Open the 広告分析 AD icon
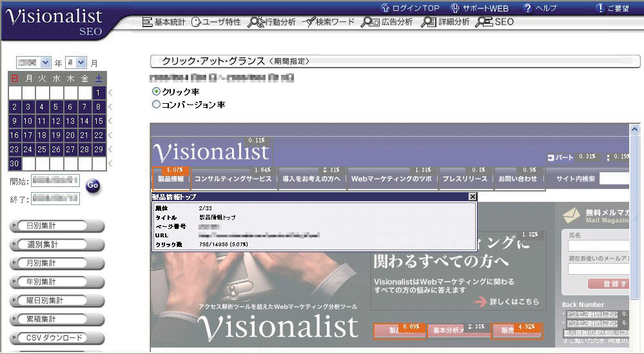The image size is (644, 354). click(x=369, y=22)
